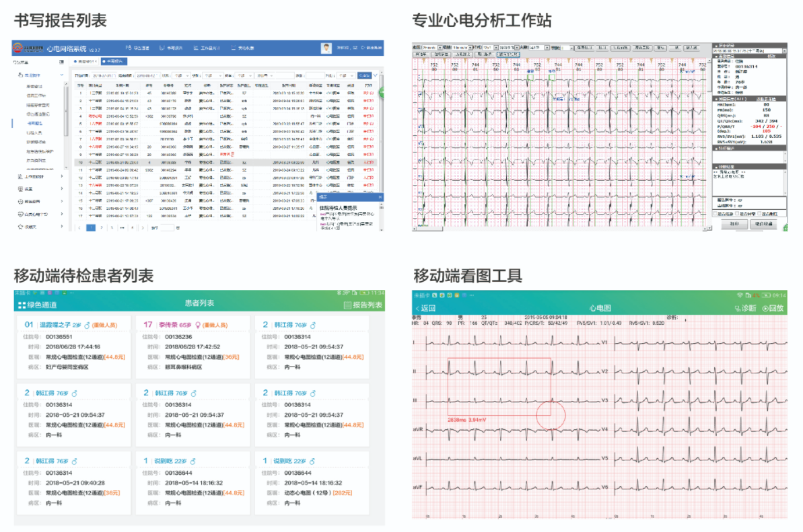803x532 pixels.
Task: Tap 返回 in the ECG viewer
Action: coord(425,308)
